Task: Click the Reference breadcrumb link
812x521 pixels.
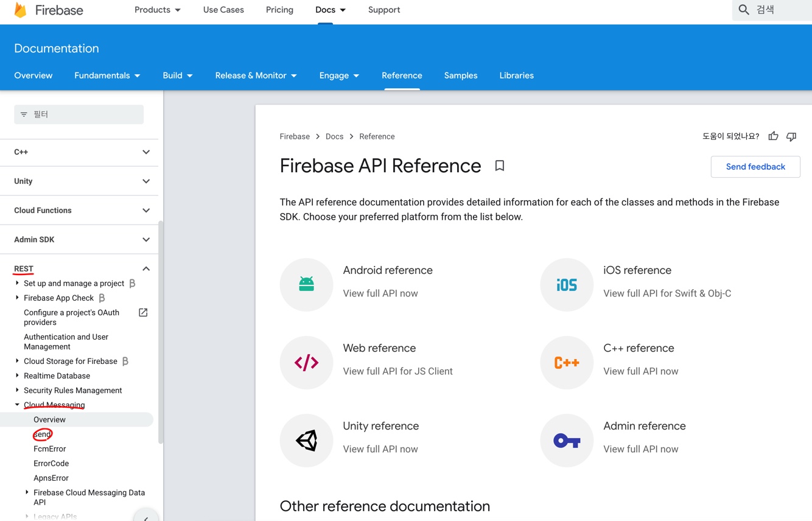Action: [377, 136]
